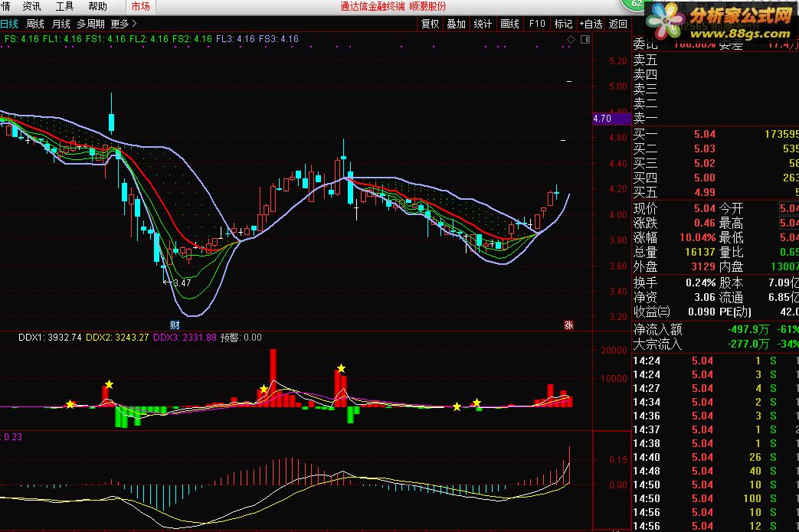
Task: Click the 叠加 overlay button
Action: coord(456,24)
